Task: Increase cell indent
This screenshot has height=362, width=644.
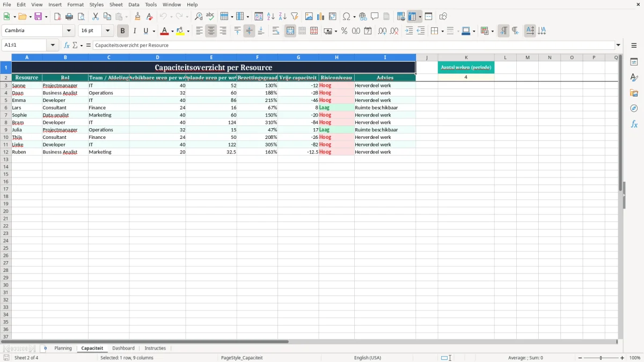Action: [409, 31]
